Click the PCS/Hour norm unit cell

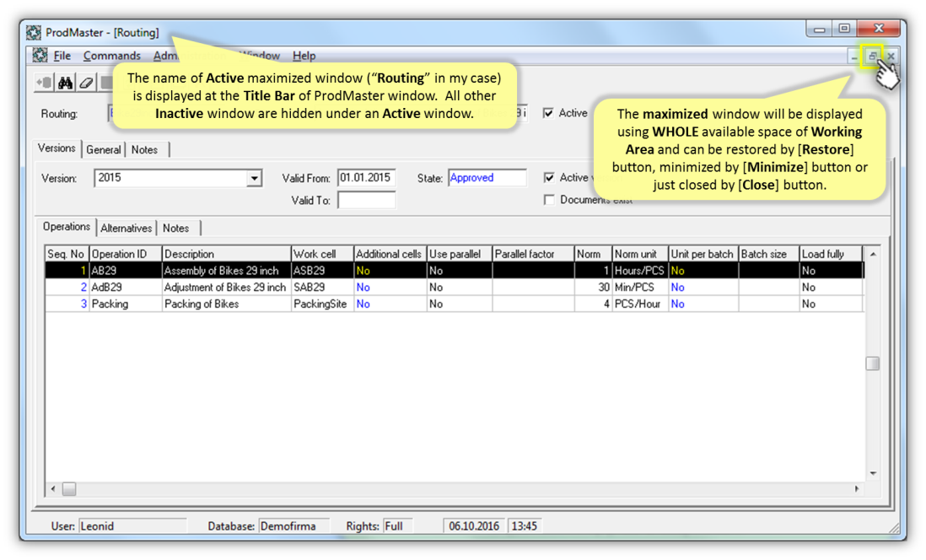(639, 304)
